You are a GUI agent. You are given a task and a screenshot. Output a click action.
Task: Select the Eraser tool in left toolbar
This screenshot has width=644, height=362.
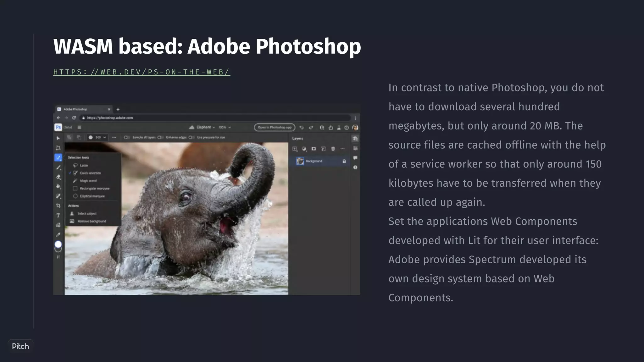[58, 177]
